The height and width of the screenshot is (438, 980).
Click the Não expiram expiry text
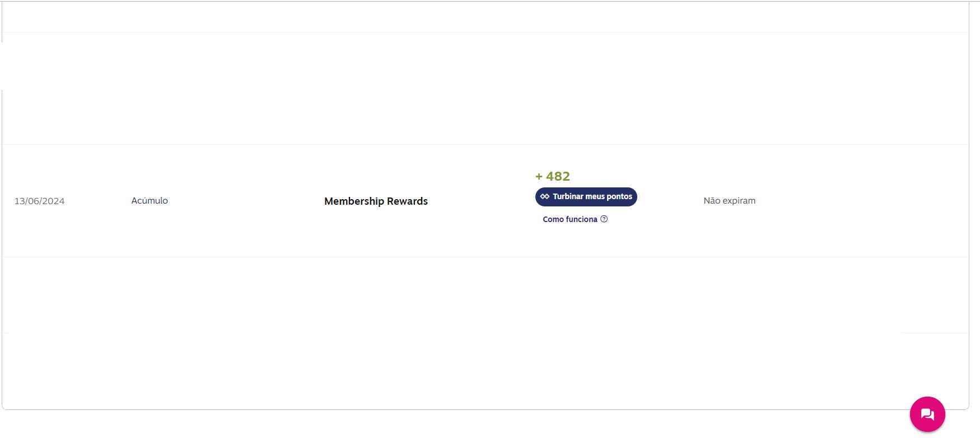click(729, 200)
